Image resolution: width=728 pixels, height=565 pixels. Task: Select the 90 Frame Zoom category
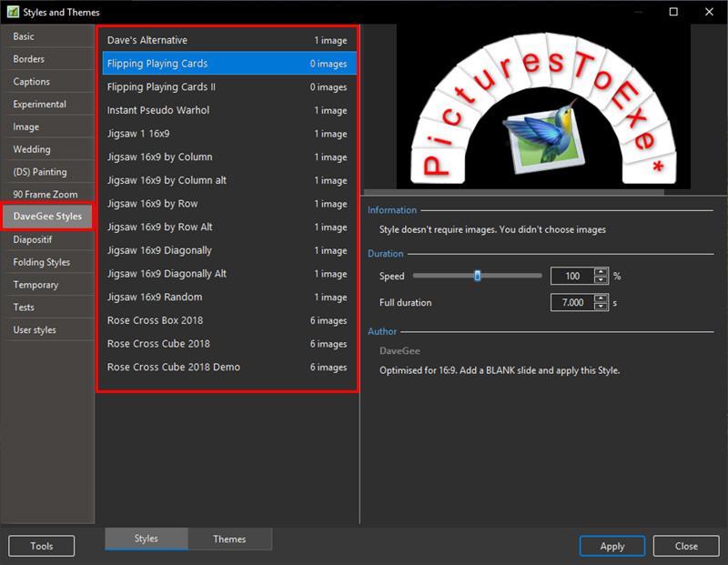[x=48, y=194]
